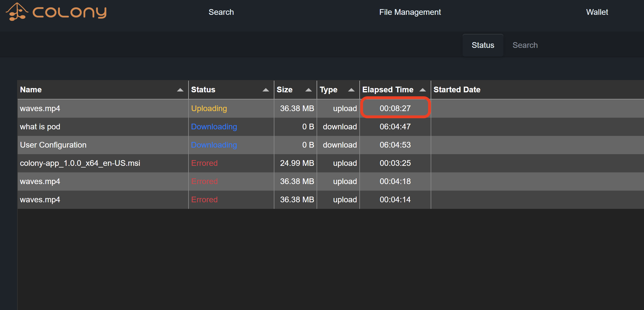Click Errored status of the msi file
The image size is (644, 310).
[204, 163]
